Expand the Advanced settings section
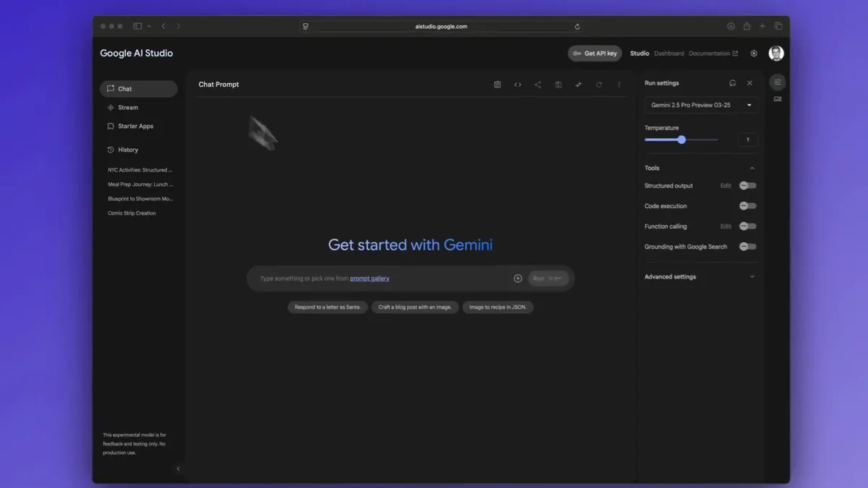Screen dimensions: 868x488 pos(700,277)
